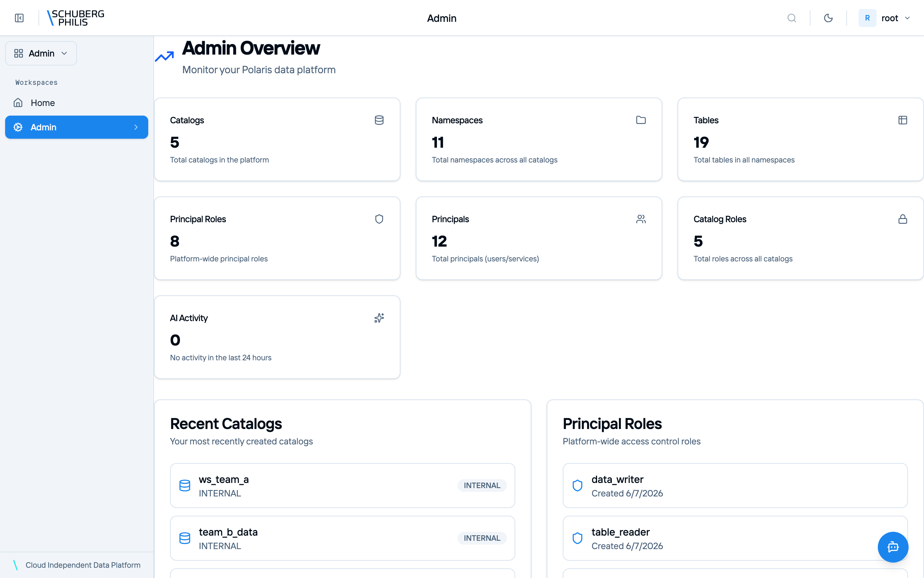Expand the Admin sidebar chevron
This screenshot has height=578, width=924.
[136, 127]
